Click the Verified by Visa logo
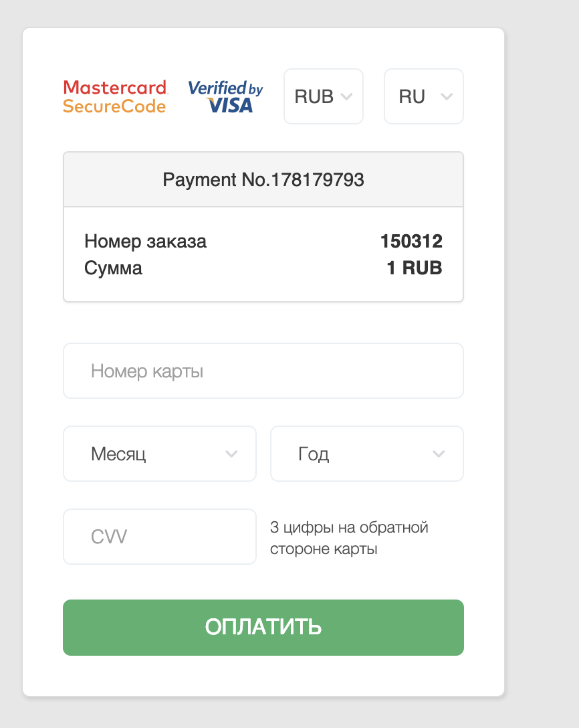Viewport: 579px width, 728px height. (225, 96)
